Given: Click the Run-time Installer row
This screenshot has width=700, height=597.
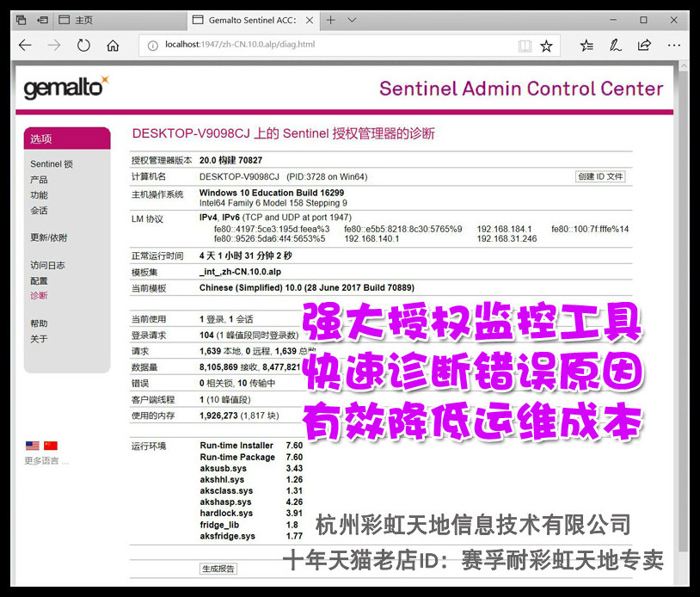Looking at the screenshot, I should tap(251, 446).
